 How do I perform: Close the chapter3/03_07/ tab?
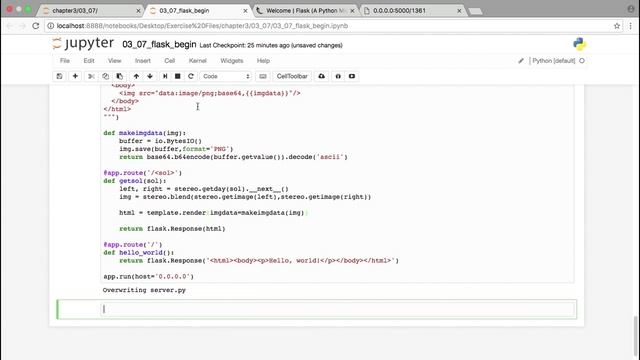[x=138, y=11]
